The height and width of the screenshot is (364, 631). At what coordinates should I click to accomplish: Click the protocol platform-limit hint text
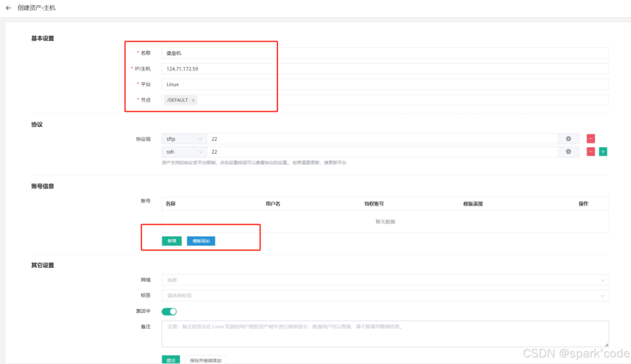[254, 163]
